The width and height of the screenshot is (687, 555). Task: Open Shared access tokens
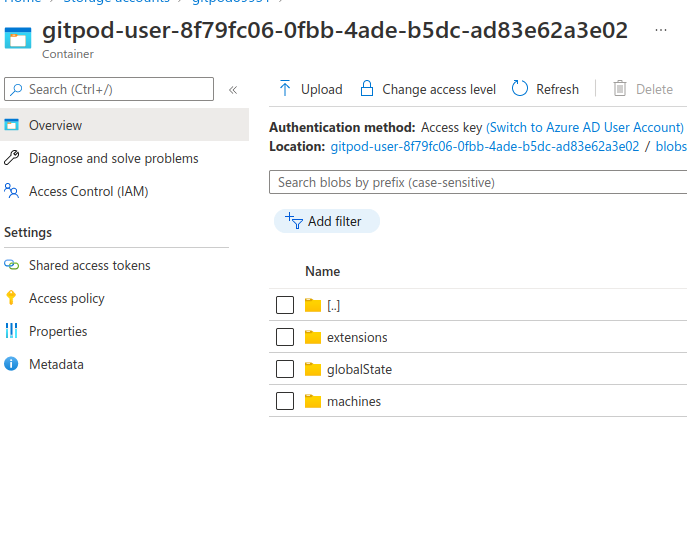click(89, 265)
